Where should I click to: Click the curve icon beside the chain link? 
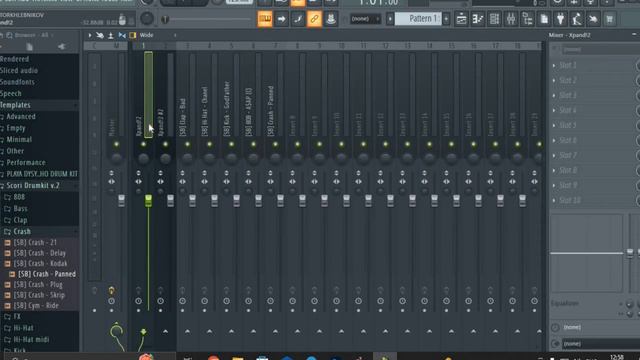298,19
